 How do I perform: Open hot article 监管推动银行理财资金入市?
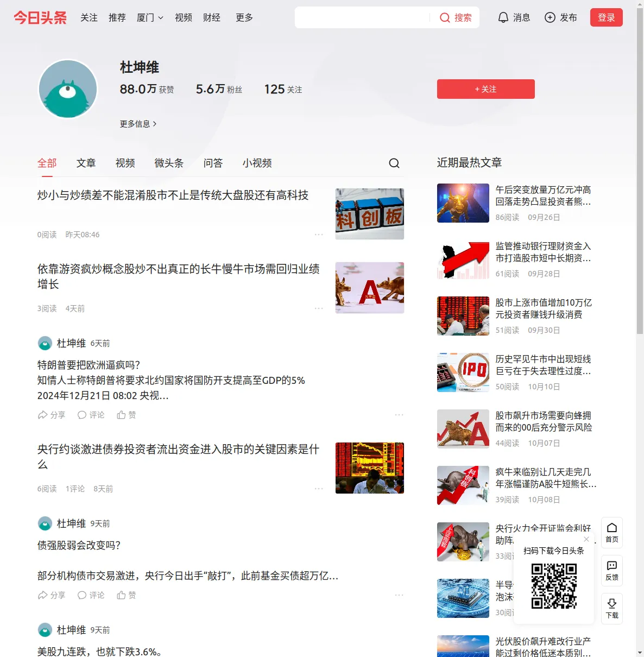[x=543, y=252]
